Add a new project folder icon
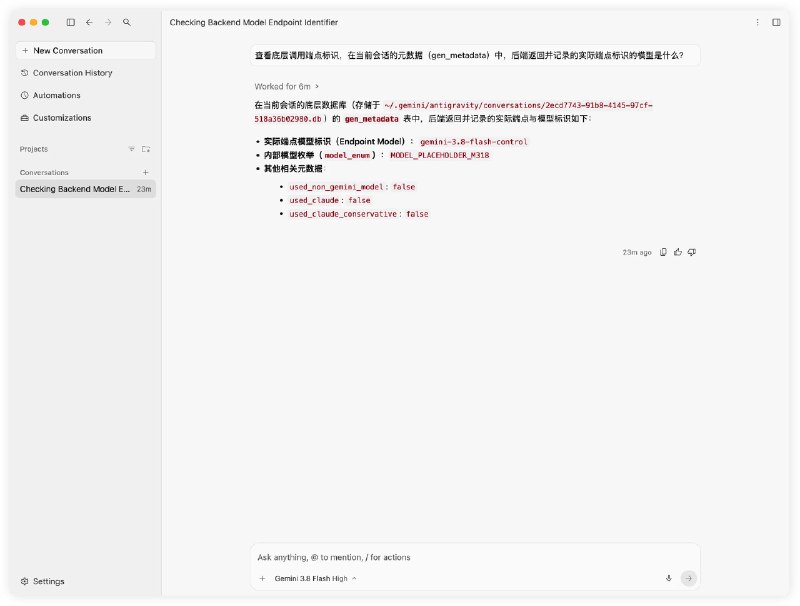The height and width of the screenshot is (606, 800). pyautogui.click(x=146, y=149)
